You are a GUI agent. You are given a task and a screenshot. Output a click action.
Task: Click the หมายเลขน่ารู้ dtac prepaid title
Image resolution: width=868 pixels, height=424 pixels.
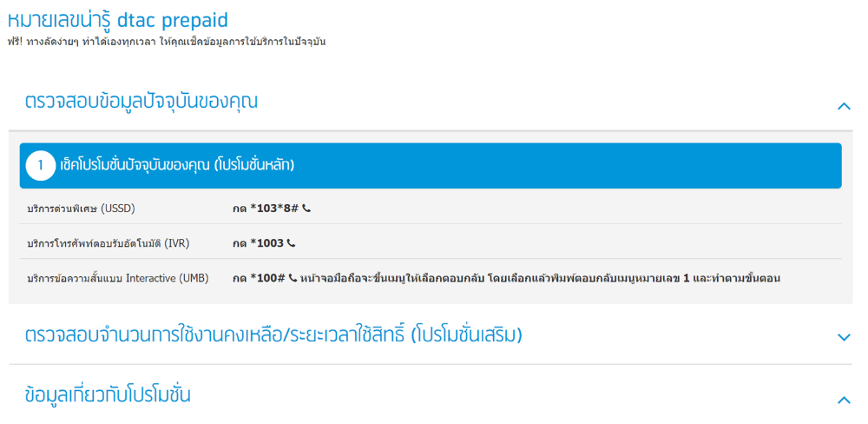click(x=117, y=20)
